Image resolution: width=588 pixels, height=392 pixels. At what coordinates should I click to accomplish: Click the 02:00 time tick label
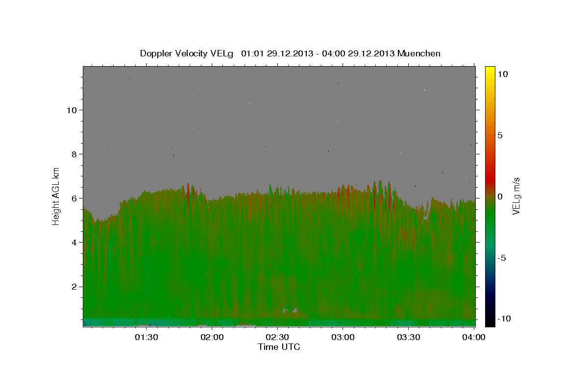tap(212, 337)
